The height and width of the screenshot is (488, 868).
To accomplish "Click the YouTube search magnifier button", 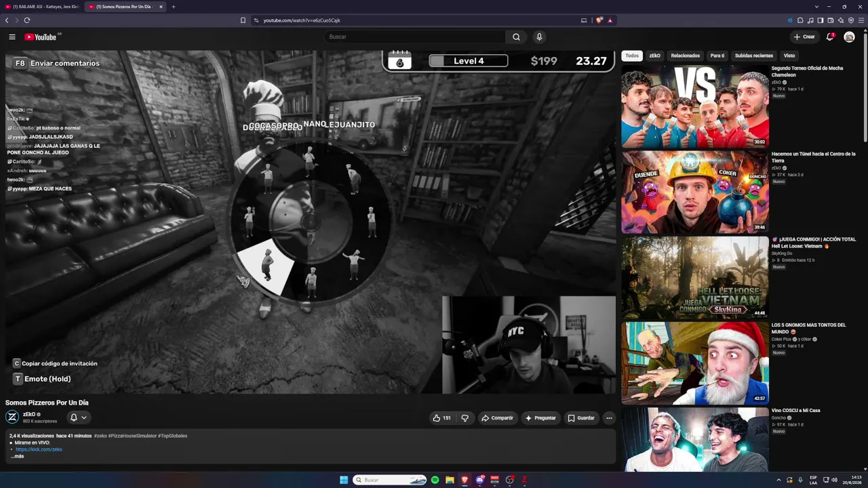I will point(516,37).
